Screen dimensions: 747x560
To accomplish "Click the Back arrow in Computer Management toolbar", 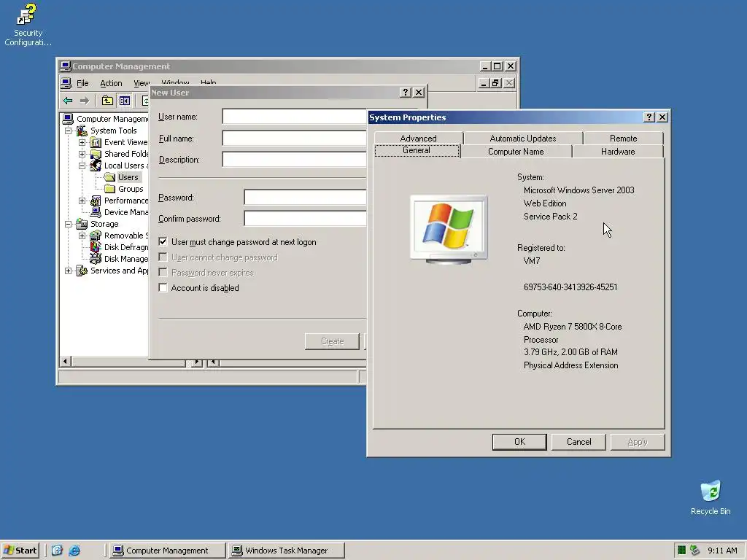I will coord(68,101).
